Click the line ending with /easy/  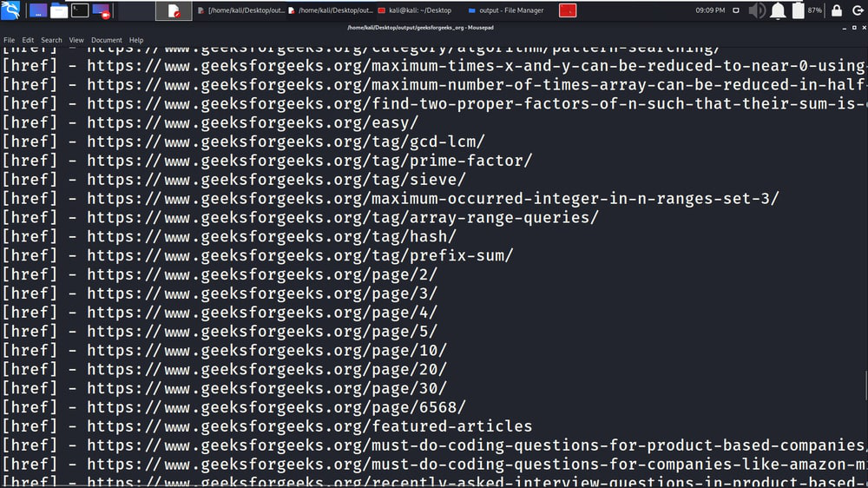click(210, 122)
